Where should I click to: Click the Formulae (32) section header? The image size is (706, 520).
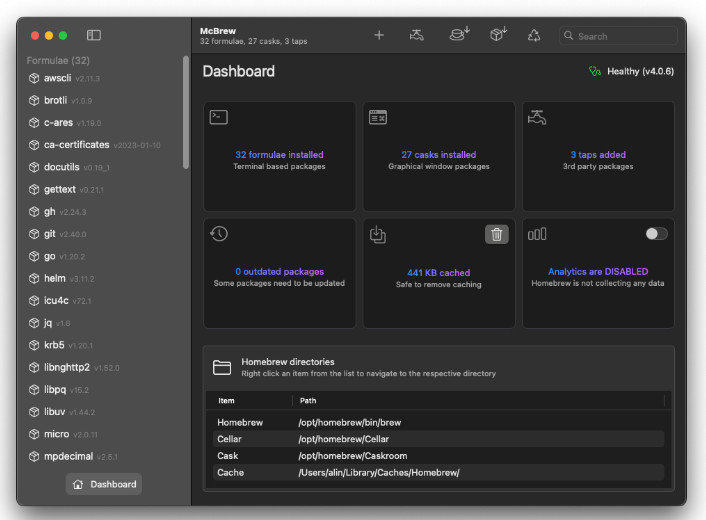(58, 60)
